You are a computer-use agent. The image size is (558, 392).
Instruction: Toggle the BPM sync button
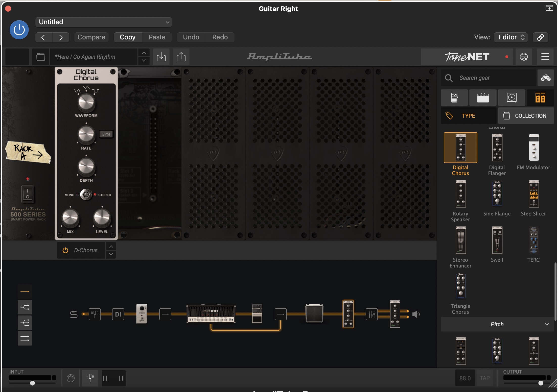[x=106, y=134]
